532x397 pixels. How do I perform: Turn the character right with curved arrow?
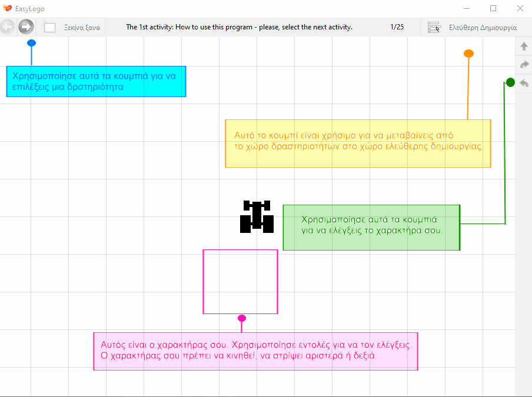pyautogui.click(x=524, y=65)
